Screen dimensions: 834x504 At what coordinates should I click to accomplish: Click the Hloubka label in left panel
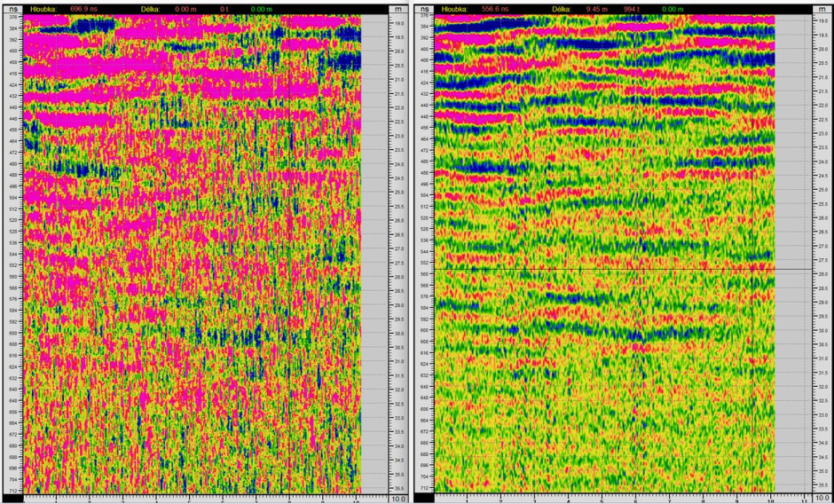[x=44, y=8]
